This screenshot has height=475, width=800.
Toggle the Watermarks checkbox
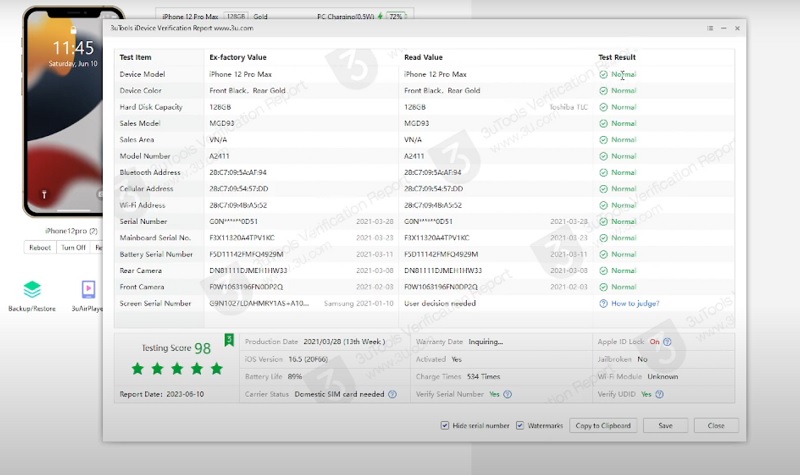(x=520, y=426)
